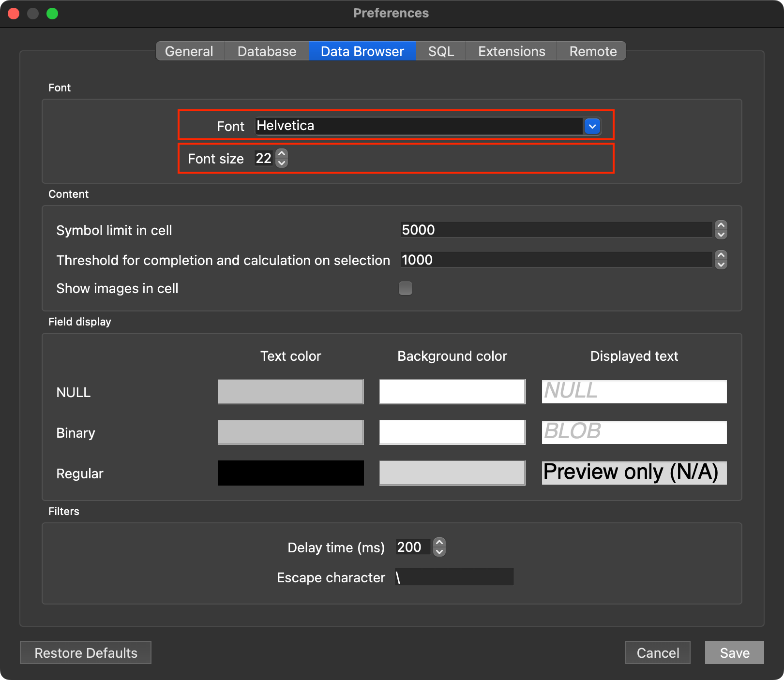The image size is (784, 680).
Task: Click the Escape character input field
Action: point(454,577)
